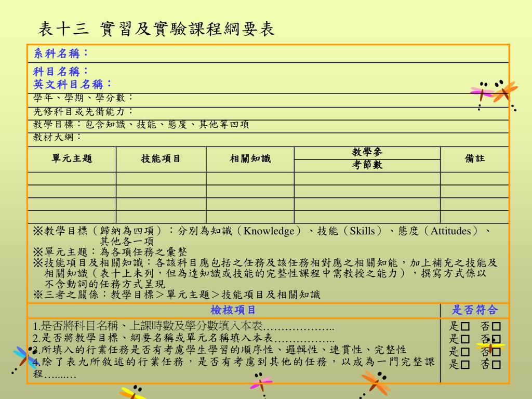Check the 否 box for item 2 教學目標
532x399 pixels.
click(496, 339)
